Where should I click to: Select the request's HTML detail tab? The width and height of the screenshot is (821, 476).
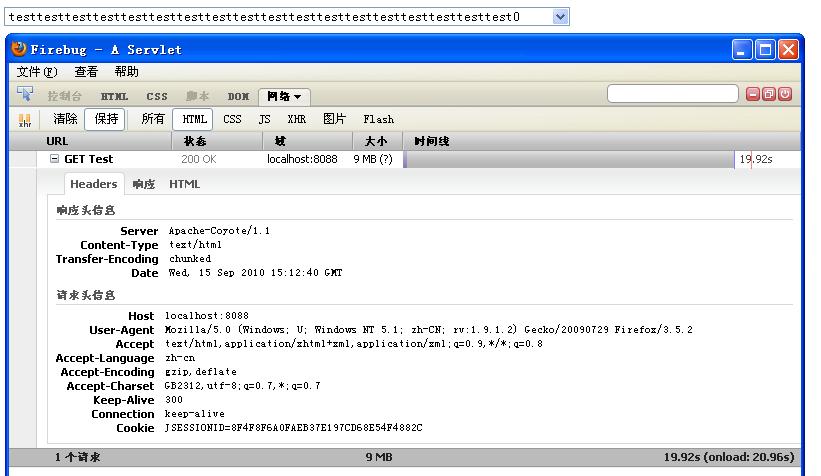click(x=184, y=184)
